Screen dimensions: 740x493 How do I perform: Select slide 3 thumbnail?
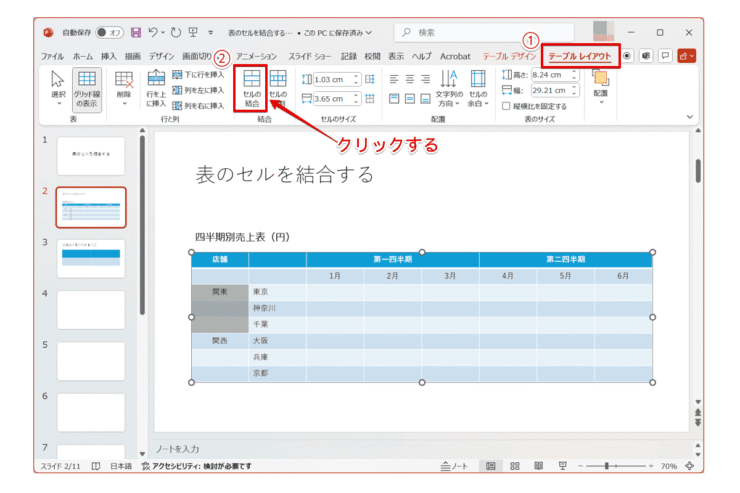(91, 259)
